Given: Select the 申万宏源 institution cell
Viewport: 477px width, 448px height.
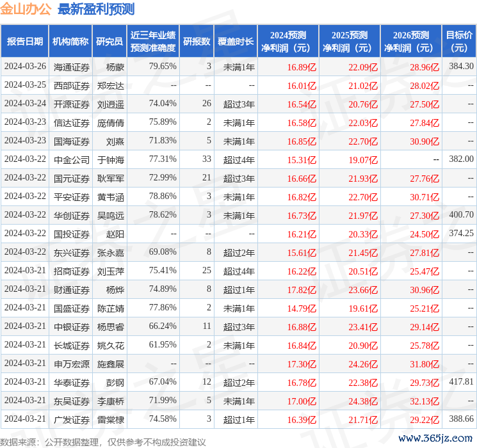Looking at the screenshot, I should (72, 364).
